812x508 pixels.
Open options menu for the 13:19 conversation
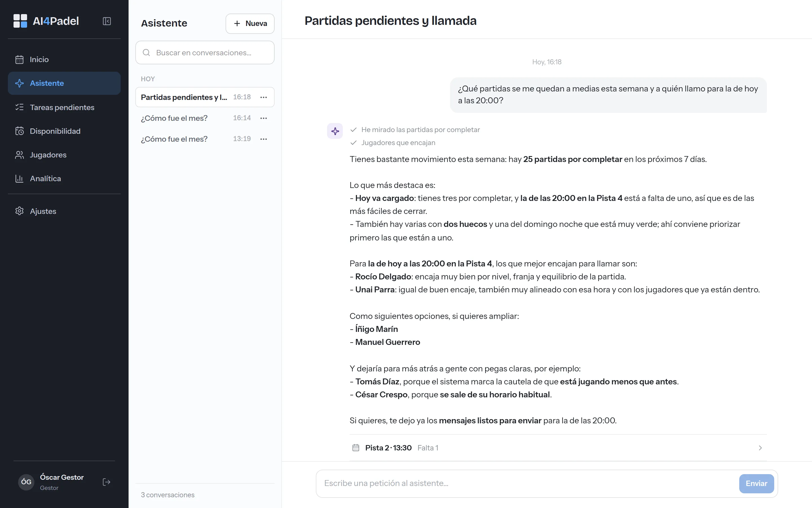(264, 139)
